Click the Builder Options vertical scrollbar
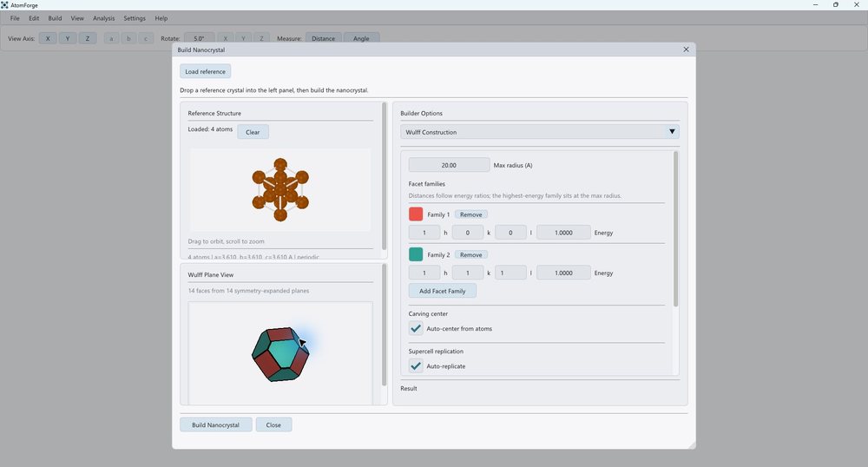Viewport: 868px width, 467px height. point(675,229)
